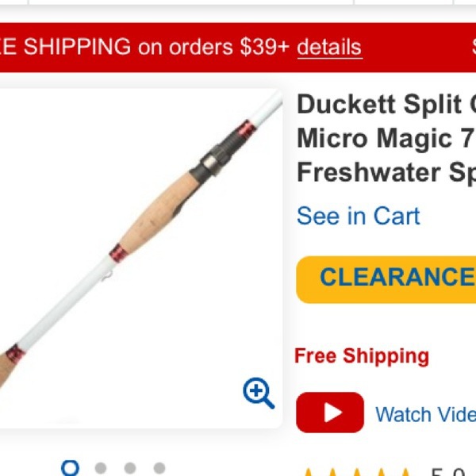Switch to the second image carousel dot
The image size is (476, 476).
point(101,468)
